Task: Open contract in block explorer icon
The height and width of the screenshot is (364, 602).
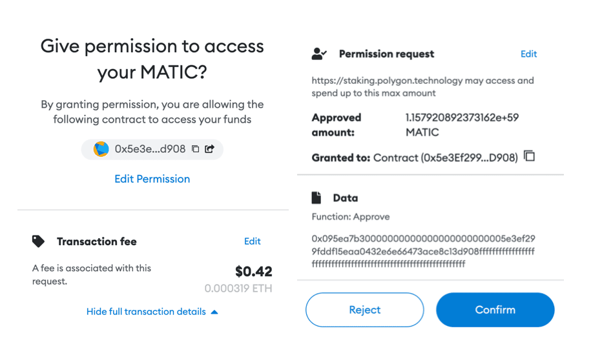Action: (210, 149)
